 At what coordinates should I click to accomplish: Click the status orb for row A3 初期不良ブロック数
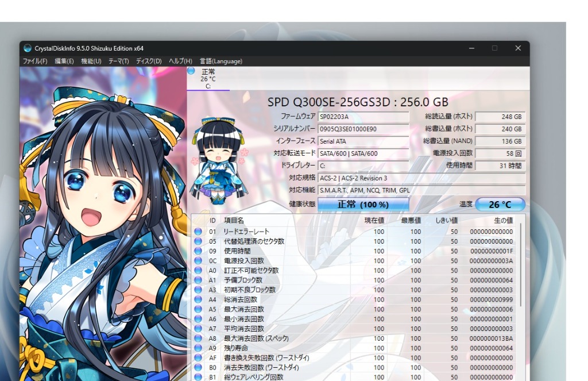[x=198, y=290]
